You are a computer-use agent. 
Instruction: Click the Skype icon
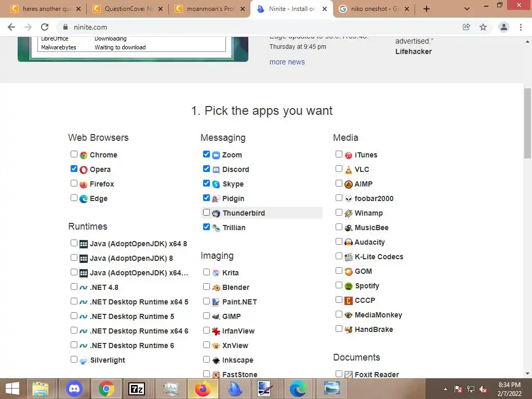[x=216, y=184]
